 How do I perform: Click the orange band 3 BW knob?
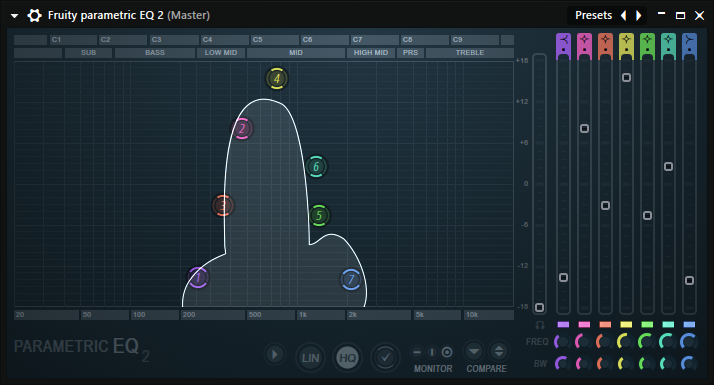pos(604,363)
